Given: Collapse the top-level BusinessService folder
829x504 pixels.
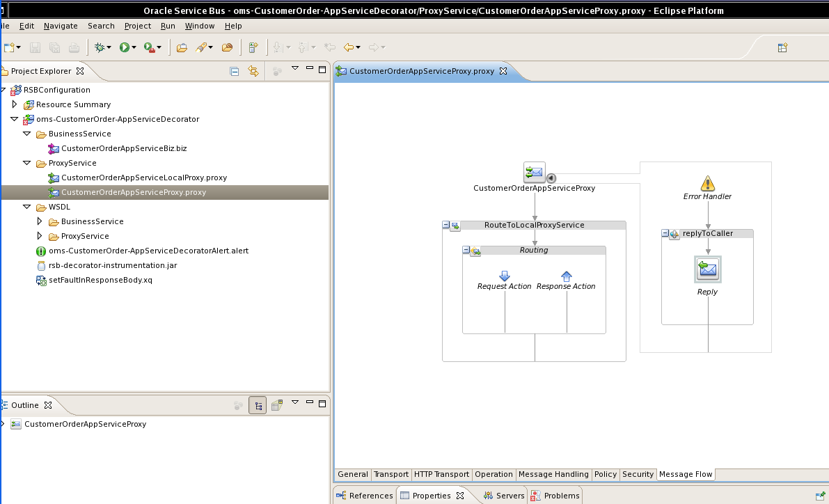Looking at the screenshot, I should 27,134.
